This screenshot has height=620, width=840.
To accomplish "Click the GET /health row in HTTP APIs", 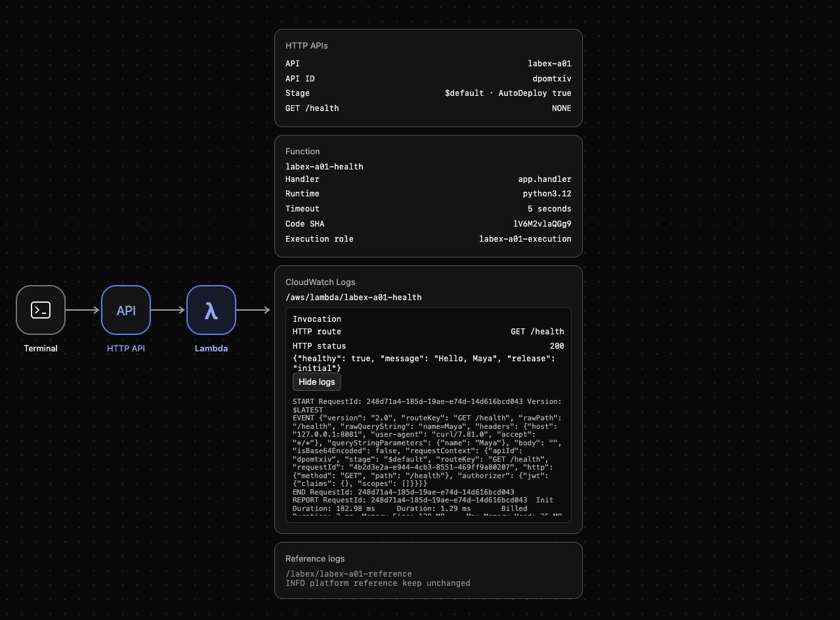I will (x=429, y=108).
